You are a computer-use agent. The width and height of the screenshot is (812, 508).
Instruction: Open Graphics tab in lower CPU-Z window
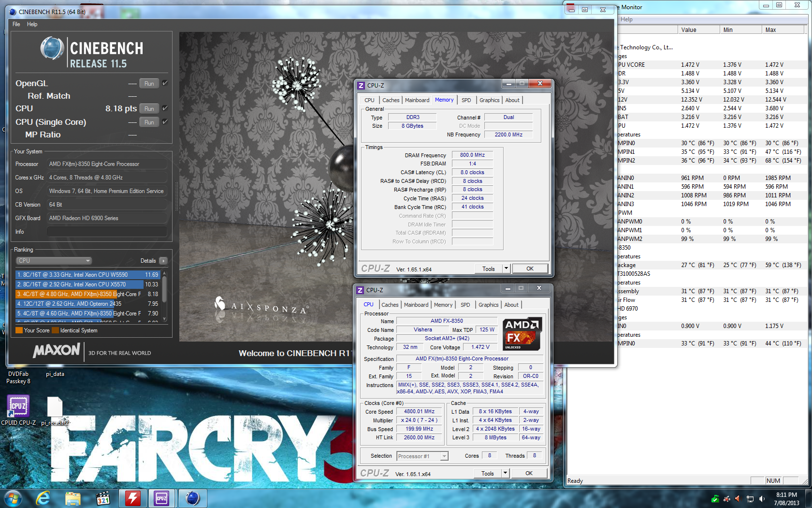[x=489, y=305]
